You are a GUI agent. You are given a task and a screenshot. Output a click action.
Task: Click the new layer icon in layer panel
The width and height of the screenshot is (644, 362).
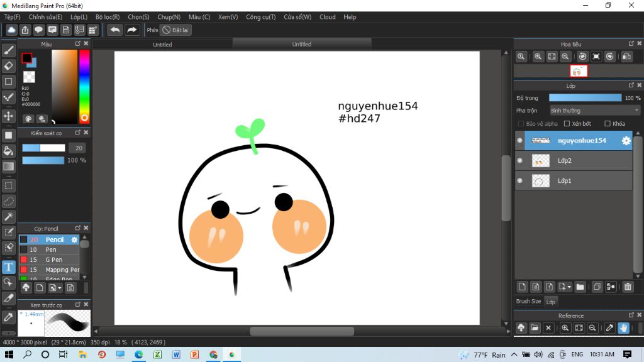point(522,287)
